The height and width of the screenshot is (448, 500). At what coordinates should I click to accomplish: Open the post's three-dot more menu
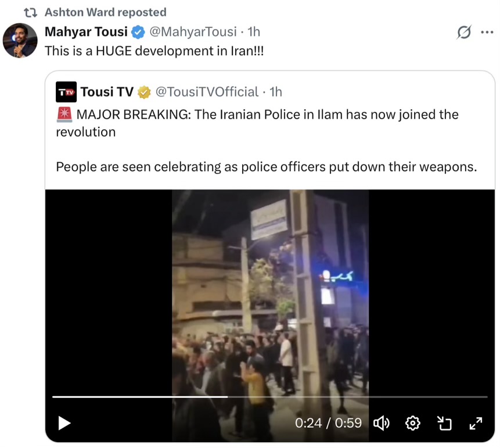(487, 32)
